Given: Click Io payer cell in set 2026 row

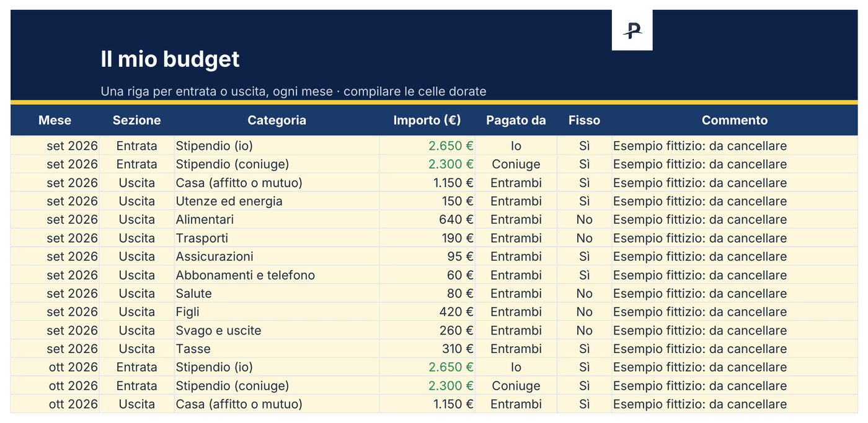Looking at the screenshot, I should tap(516, 146).
